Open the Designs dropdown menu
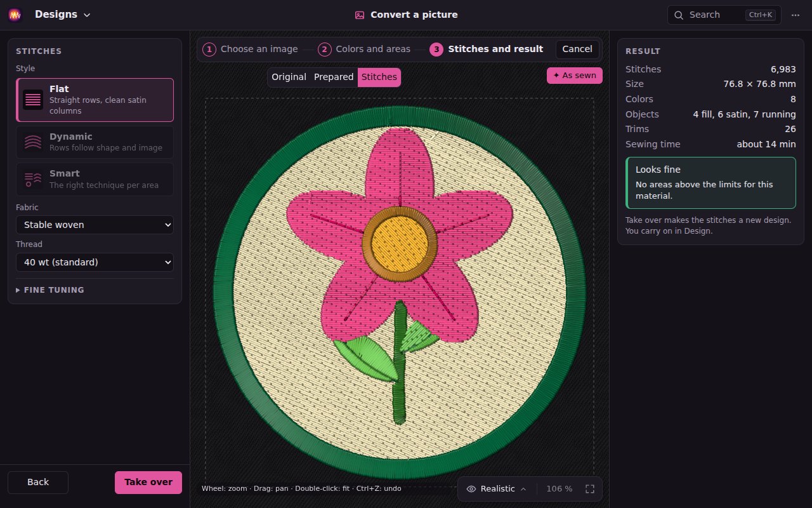This screenshot has height=508, width=812. 63,15
